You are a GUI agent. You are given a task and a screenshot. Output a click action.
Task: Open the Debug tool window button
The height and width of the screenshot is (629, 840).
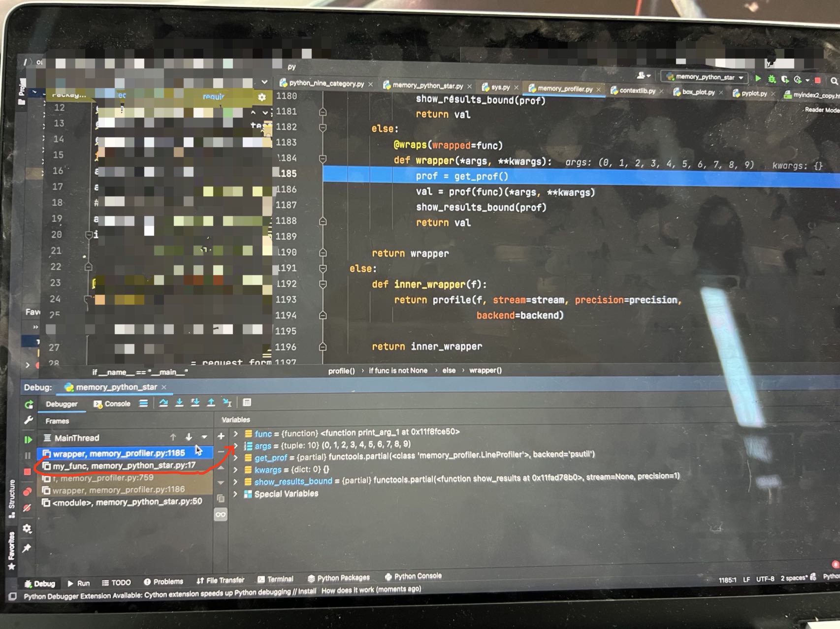[x=40, y=584]
